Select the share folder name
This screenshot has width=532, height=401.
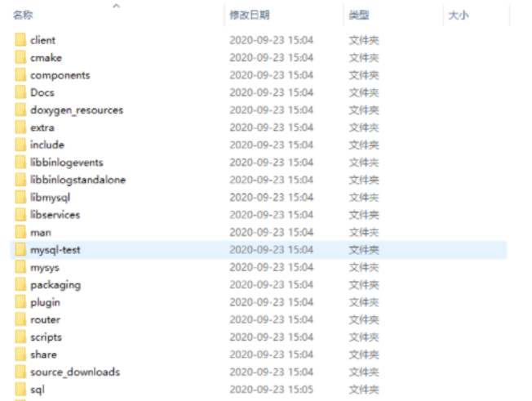(43, 354)
